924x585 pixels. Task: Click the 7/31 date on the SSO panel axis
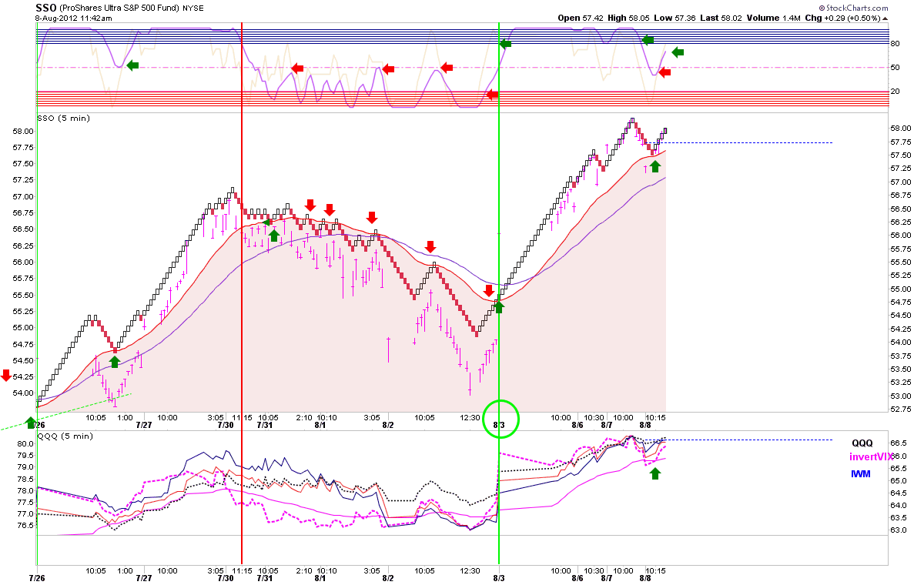[x=265, y=425]
